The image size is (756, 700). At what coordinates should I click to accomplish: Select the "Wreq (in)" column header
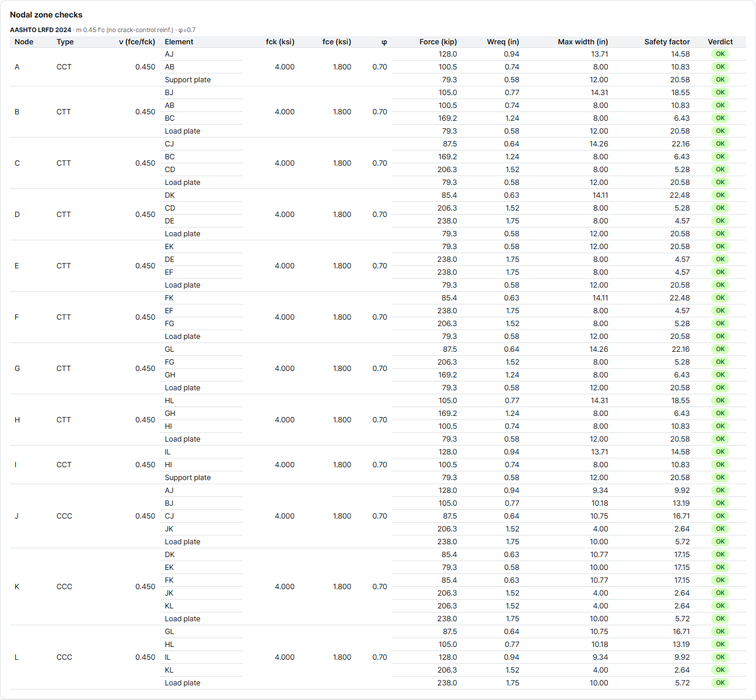(503, 42)
